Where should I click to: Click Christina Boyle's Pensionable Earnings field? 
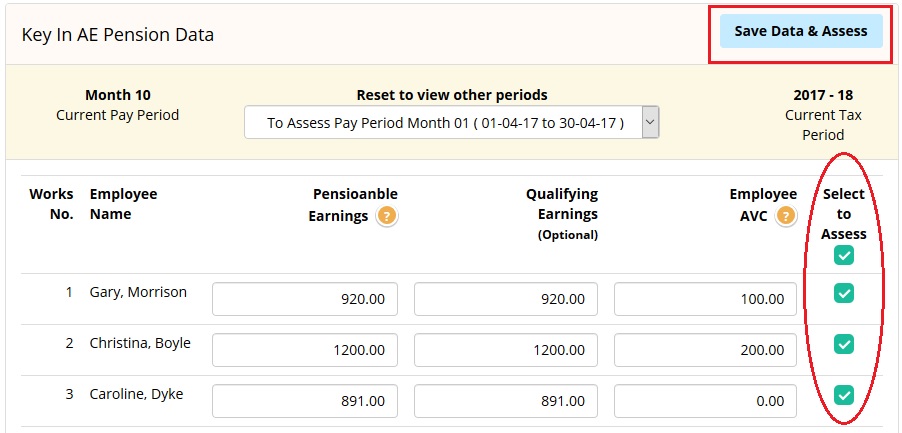tap(305, 350)
